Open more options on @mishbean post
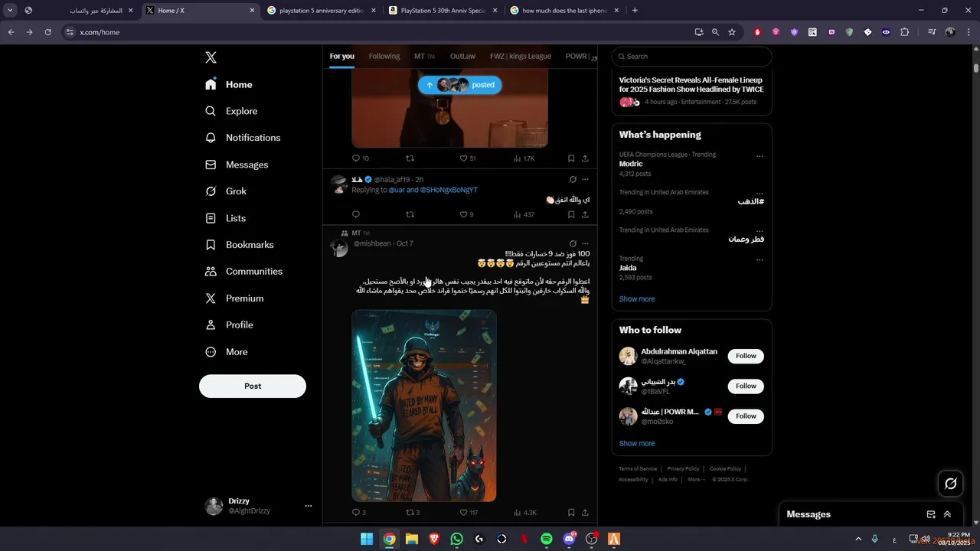 585,243
